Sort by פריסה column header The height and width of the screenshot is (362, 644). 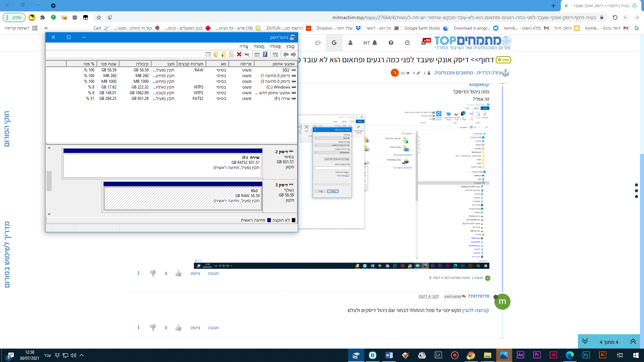(241, 64)
